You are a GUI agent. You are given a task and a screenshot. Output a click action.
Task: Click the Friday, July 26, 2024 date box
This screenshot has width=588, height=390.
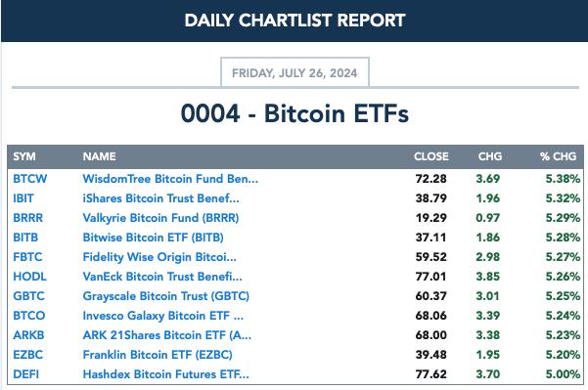coord(294,72)
